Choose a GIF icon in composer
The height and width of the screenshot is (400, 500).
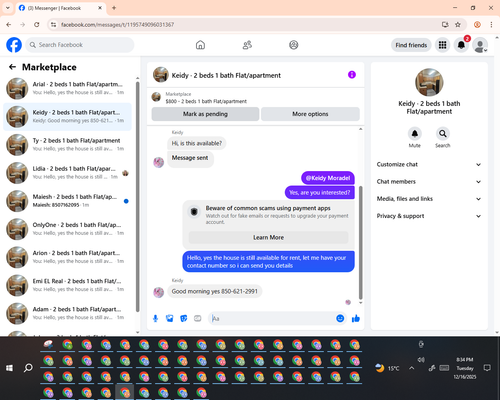click(198, 319)
